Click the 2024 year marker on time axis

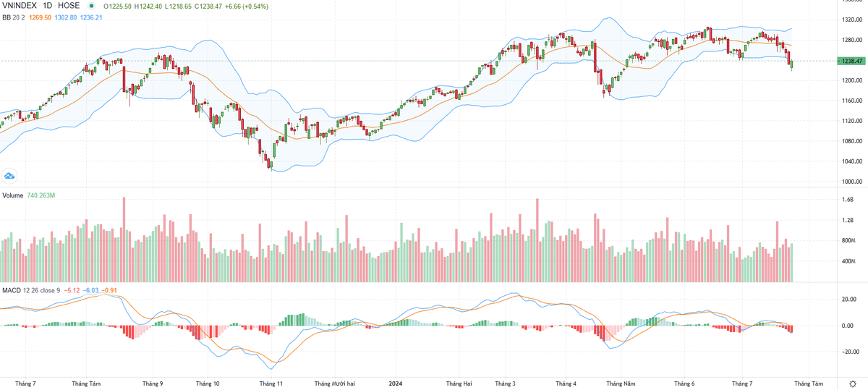396,383
